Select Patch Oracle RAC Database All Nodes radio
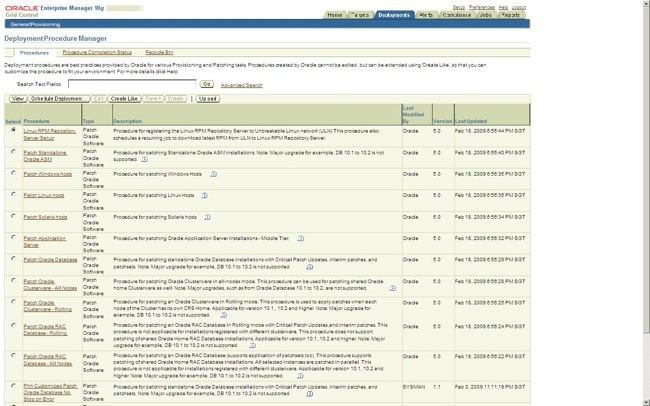The height and width of the screenshot is (406, 650). (x=13, y=355)
